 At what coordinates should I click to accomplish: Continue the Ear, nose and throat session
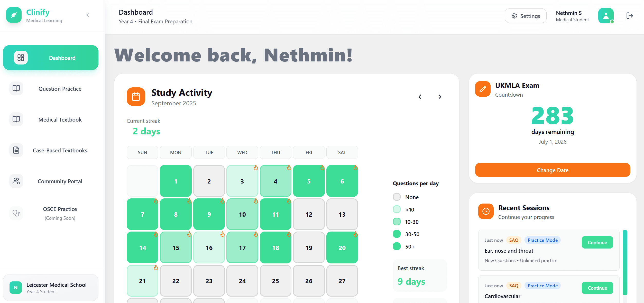pos(597,242)
